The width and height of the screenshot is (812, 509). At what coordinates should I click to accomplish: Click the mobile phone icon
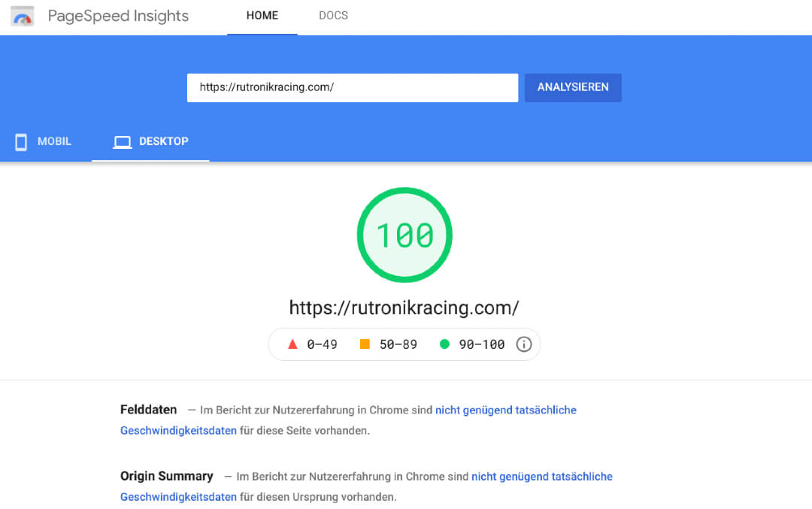click(21, 142)
